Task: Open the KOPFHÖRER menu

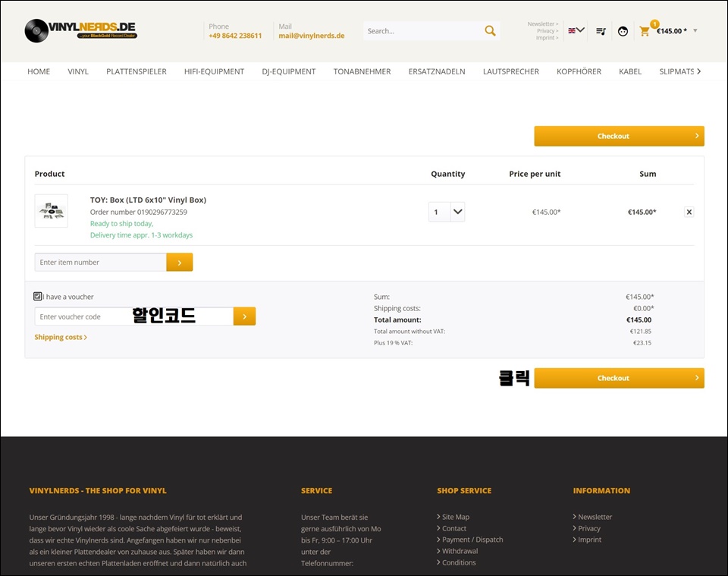Action: click(579, 71)
